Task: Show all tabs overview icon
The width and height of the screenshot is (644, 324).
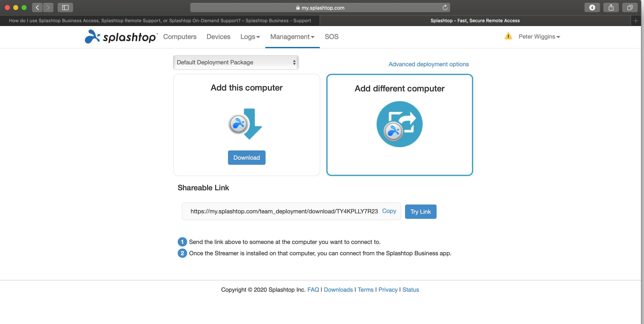Action: pyautogui.click(x=630, y=8)
